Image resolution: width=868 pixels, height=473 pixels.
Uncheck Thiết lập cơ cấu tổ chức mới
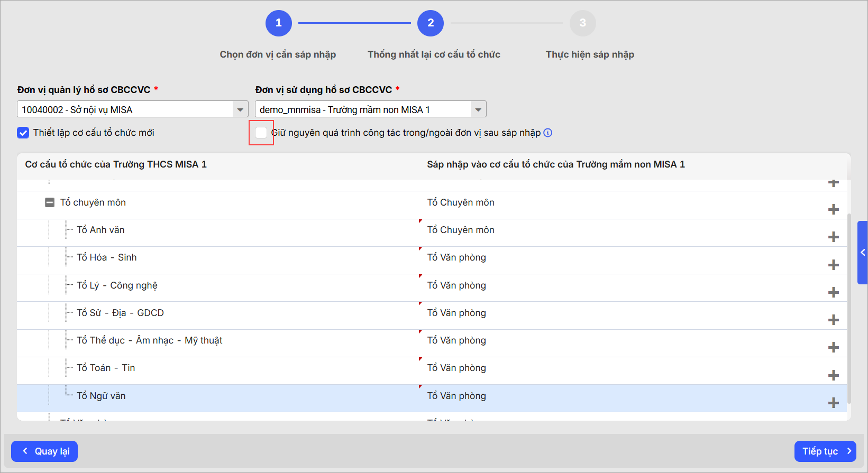pyautogui.click(x=23, y=133)
